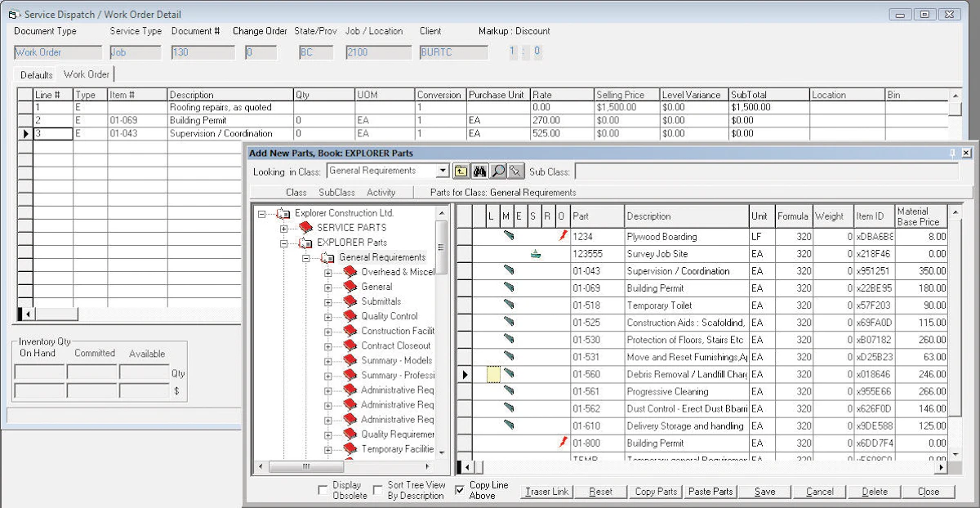Image resolution: width=980 pixels, height=508 pixels.
Task: Click the Roofing repairs, as quoted cell
Action: (229, 107)
